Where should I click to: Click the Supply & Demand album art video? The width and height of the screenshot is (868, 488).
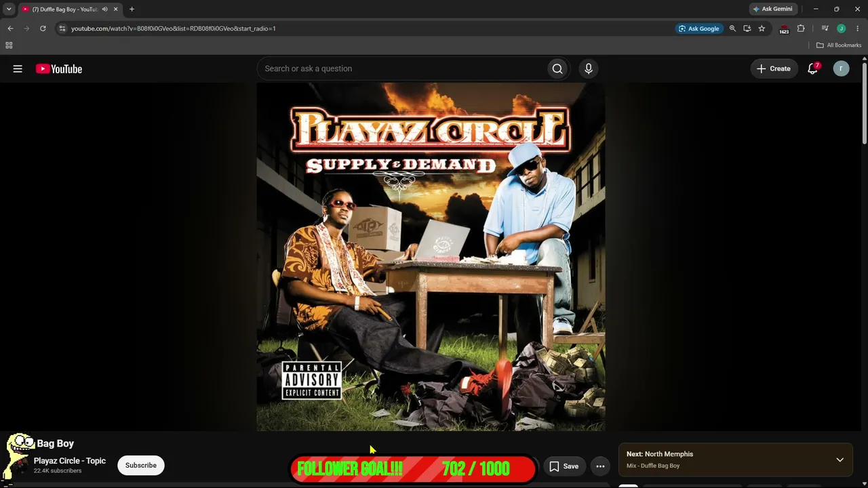coord(431,257)
